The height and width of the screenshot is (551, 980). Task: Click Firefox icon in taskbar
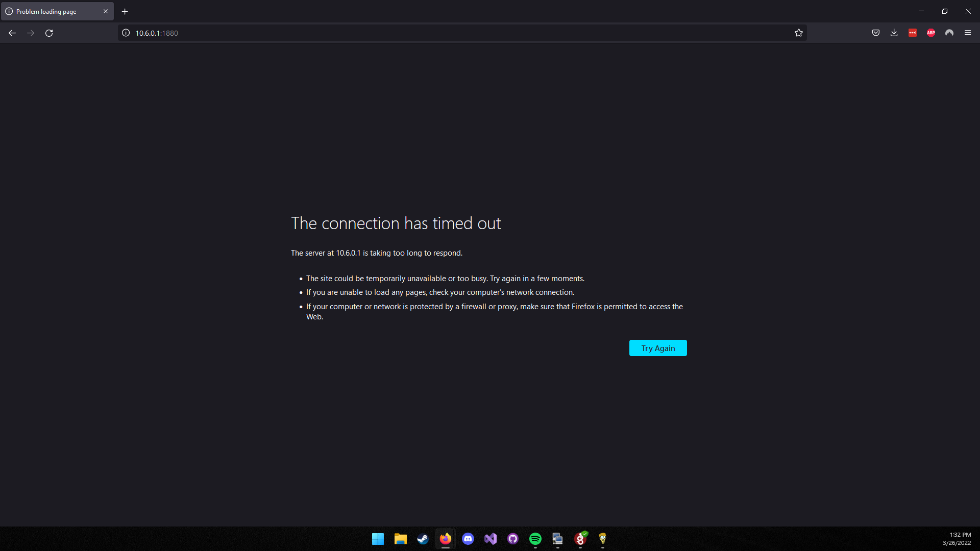(446, 539)
